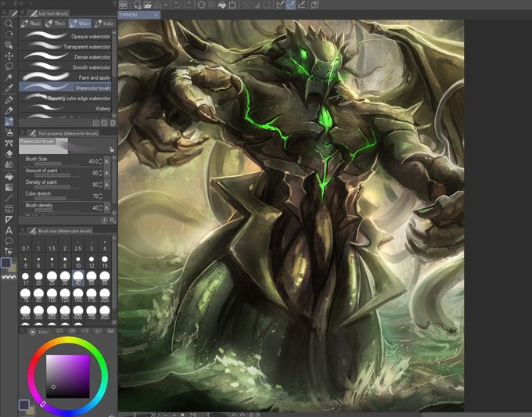Select the Lasso selection tool

9,67
